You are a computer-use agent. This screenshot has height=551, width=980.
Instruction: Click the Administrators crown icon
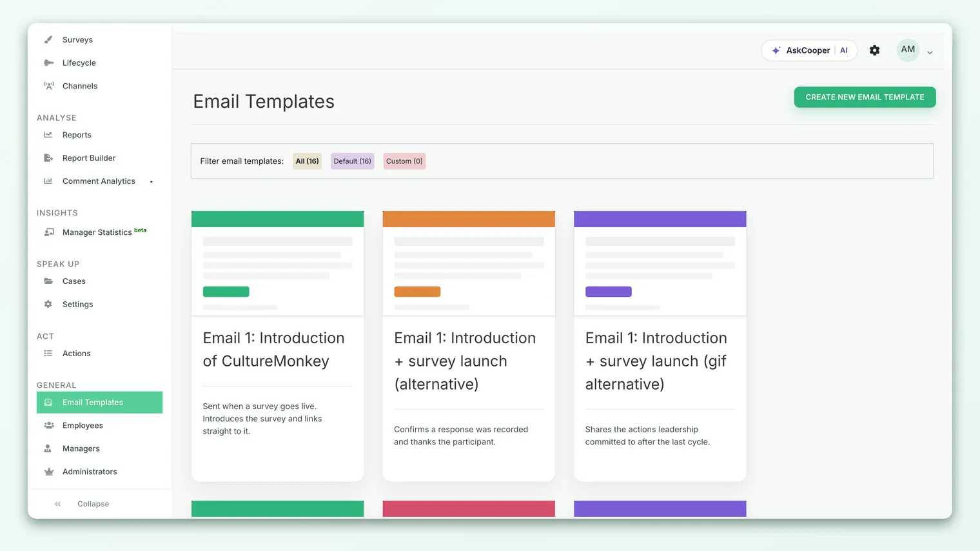49,472
